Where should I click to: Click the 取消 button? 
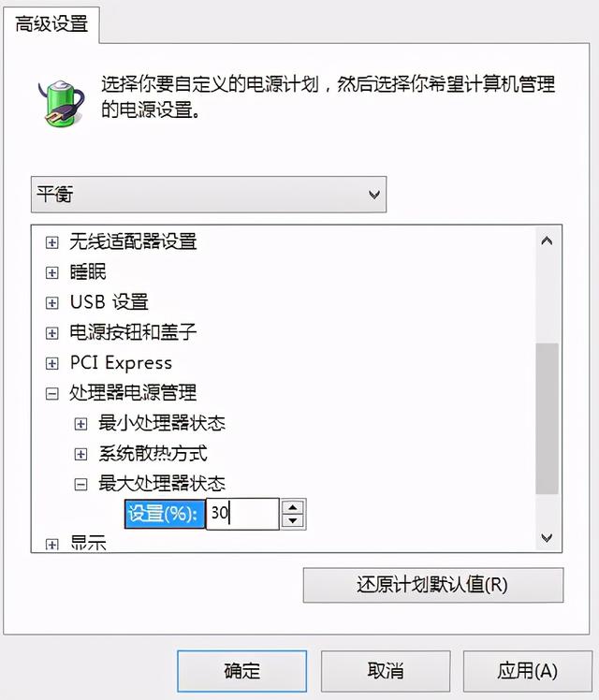[386, 671]
